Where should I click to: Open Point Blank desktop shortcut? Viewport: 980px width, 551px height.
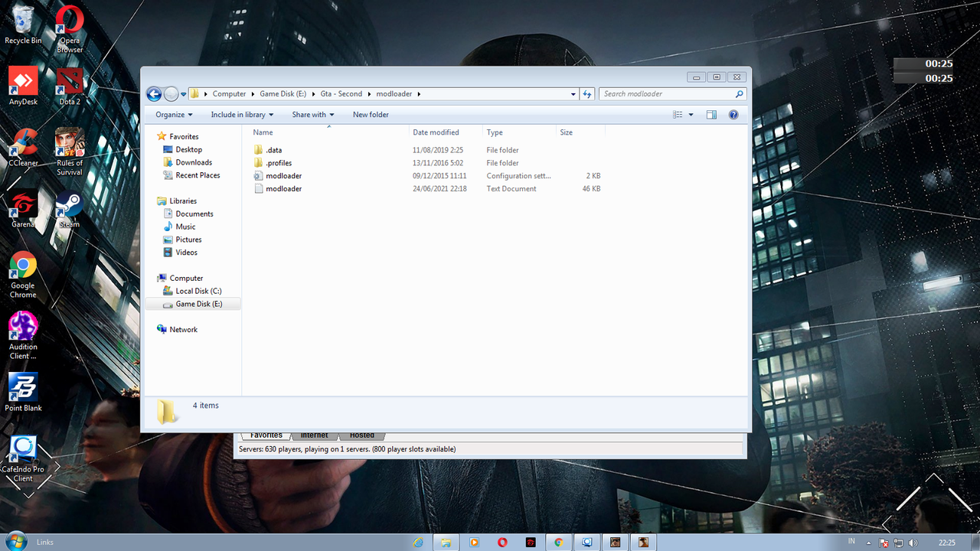[x=23, y=392]
